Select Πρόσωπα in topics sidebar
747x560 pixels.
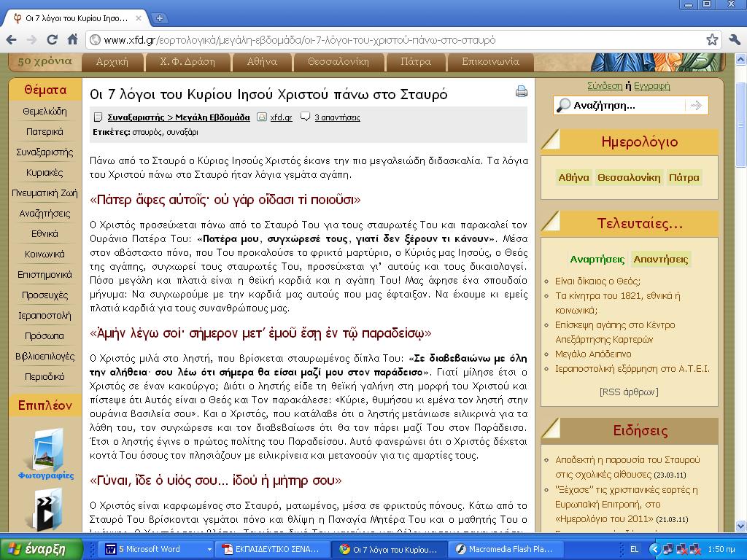(44, 336)
